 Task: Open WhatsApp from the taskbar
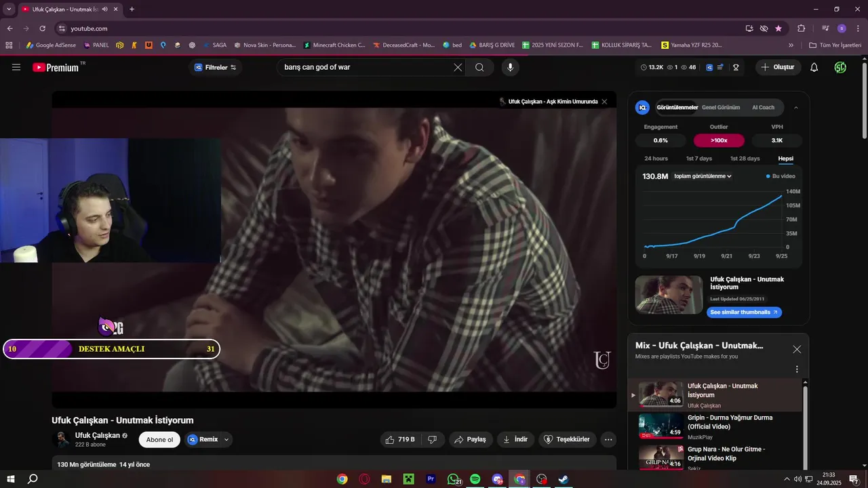(x=453, y=479)
